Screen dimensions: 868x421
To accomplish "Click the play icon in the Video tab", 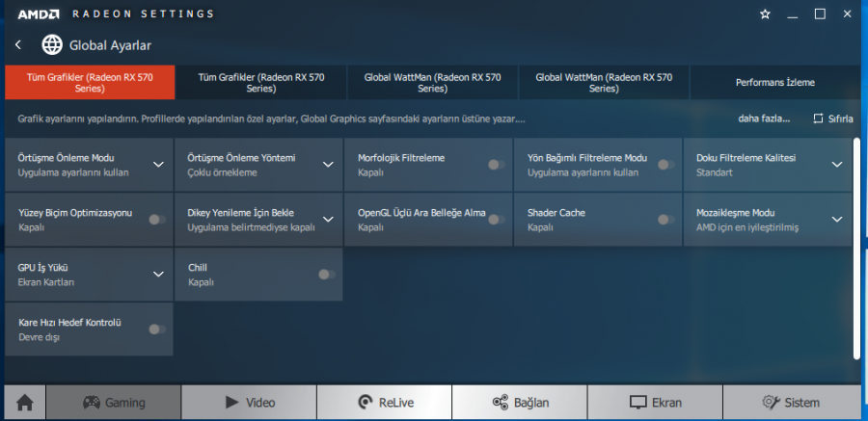I will click(231, 402).
